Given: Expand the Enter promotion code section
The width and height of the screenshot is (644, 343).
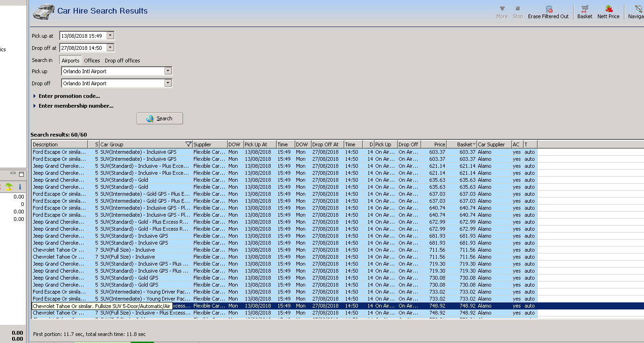Looking at the screenshot, I should pos(67,96).
